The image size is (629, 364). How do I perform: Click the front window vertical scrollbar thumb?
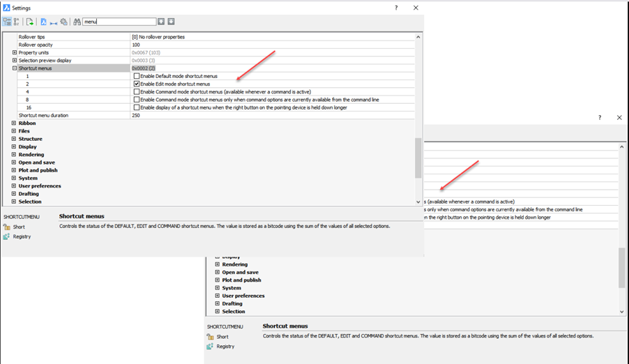click(418, 158)
